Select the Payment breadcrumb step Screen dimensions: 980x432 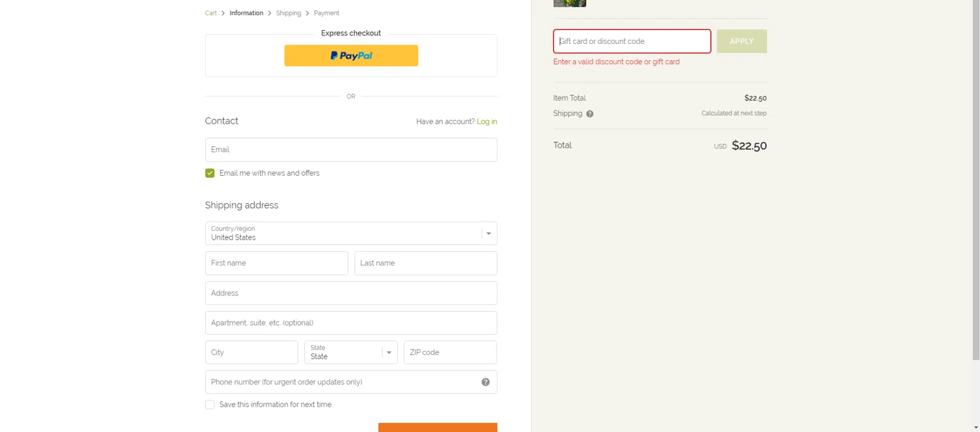click(x=326, y=13)
